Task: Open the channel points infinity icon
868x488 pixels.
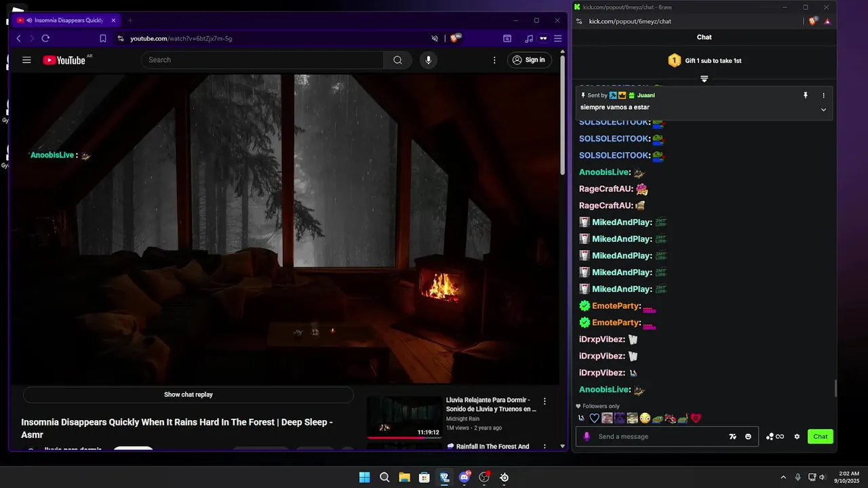Action: tap(775, 436)
